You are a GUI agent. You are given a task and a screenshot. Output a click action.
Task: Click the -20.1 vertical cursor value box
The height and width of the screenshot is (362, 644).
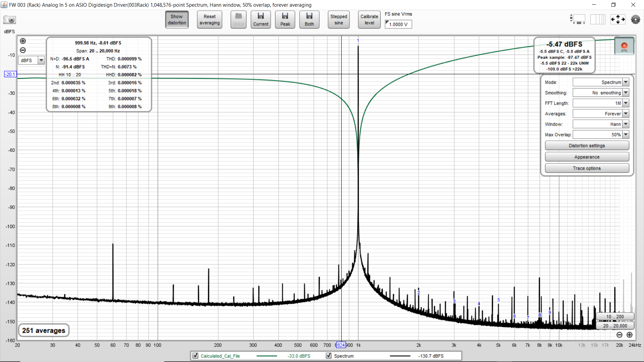pos(10,74)
